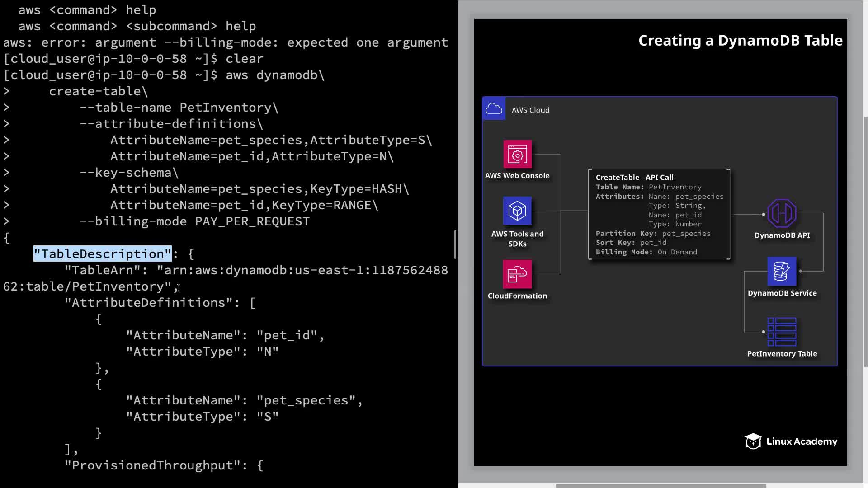Click the AWS Web Console icon
868x488 pixels.
pyautogui.click(x=517, y=155)
